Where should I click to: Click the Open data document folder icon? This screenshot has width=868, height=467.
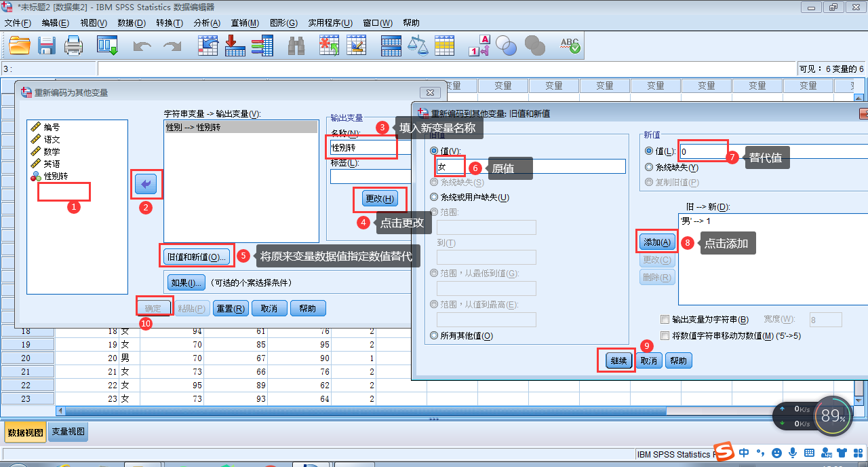point(20,45)
